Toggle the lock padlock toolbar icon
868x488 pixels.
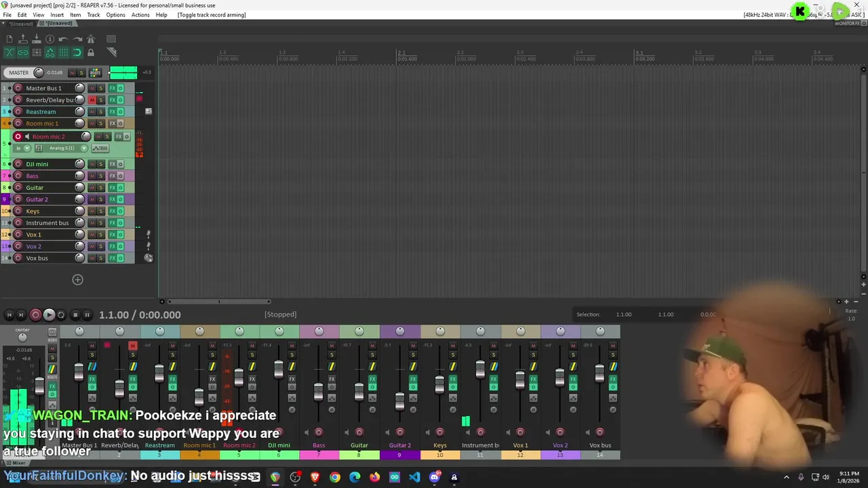pyautogui.click(x=91, y=53)
